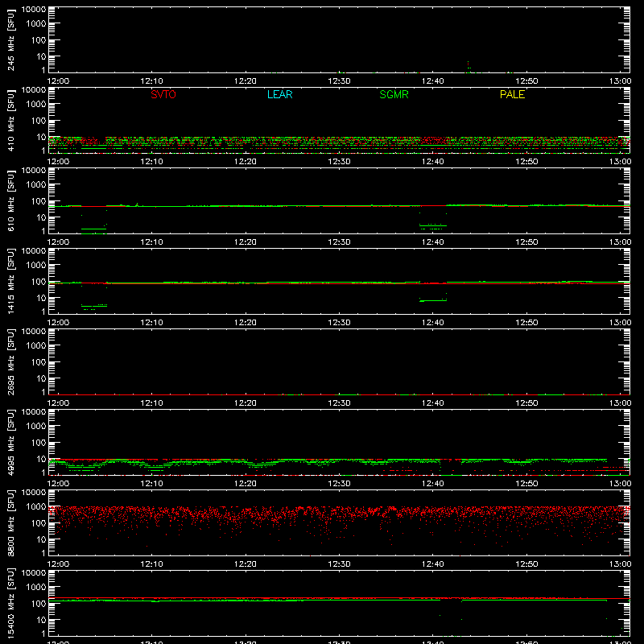The height and width of the screenshot is (644, 644).
Task: Click the cyan LEAR station label
Action: 279,94
